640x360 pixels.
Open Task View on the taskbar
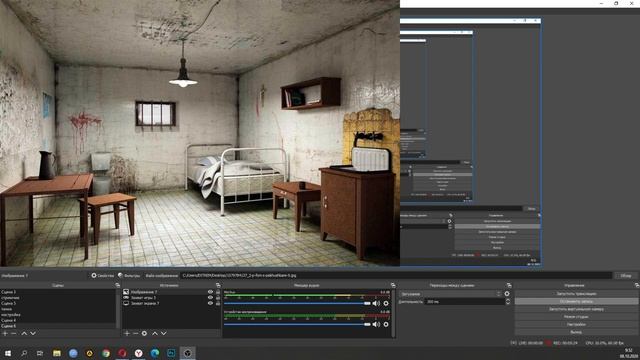[40, 353]
